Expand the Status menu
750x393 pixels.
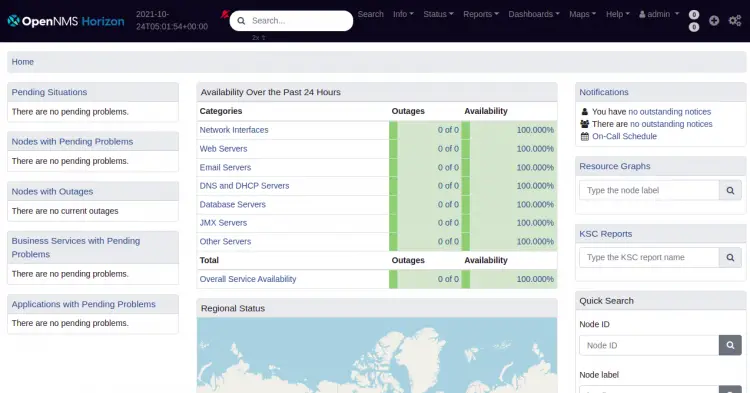point(438,14)
